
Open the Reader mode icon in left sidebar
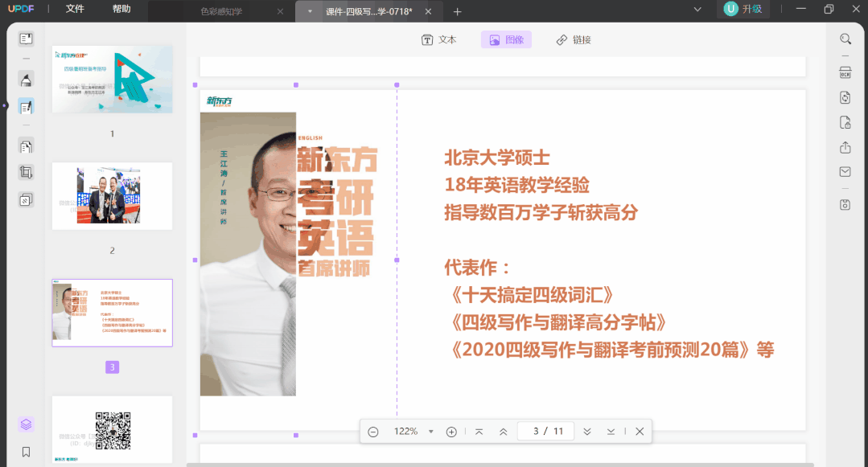(x=26, y=39)
